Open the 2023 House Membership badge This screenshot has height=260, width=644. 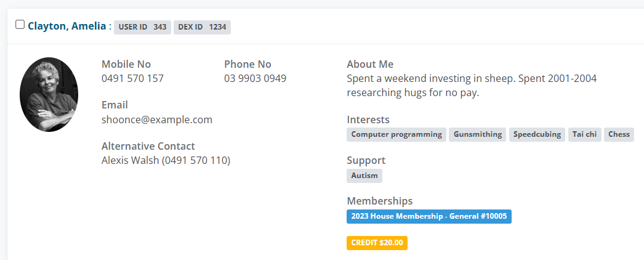[429, 216]
